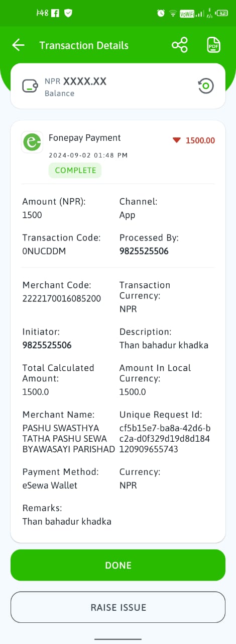The height and width of the screenshot is (644, 236).
Task: Tap the Facebook notification icon in the status bar
Action: (x=56, y=13)
